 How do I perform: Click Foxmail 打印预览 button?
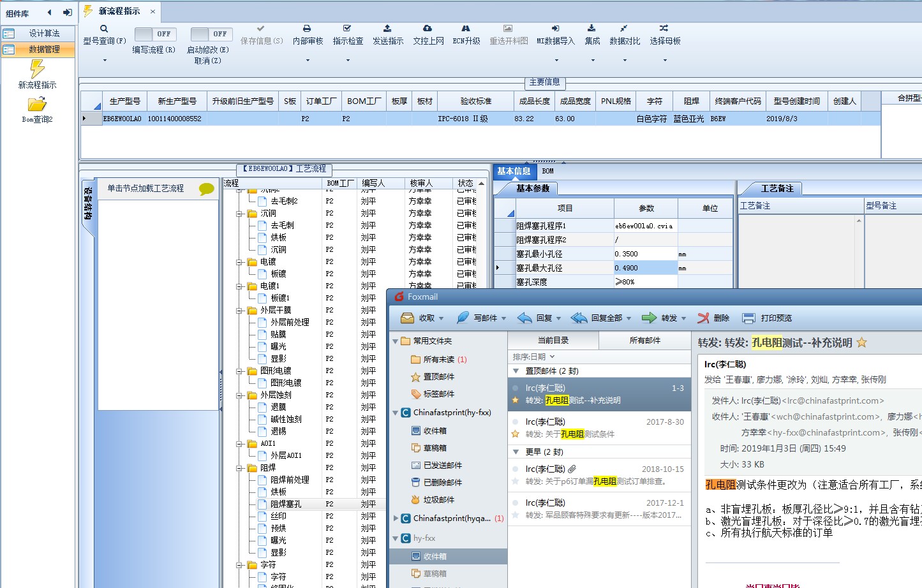click(768, 318)
